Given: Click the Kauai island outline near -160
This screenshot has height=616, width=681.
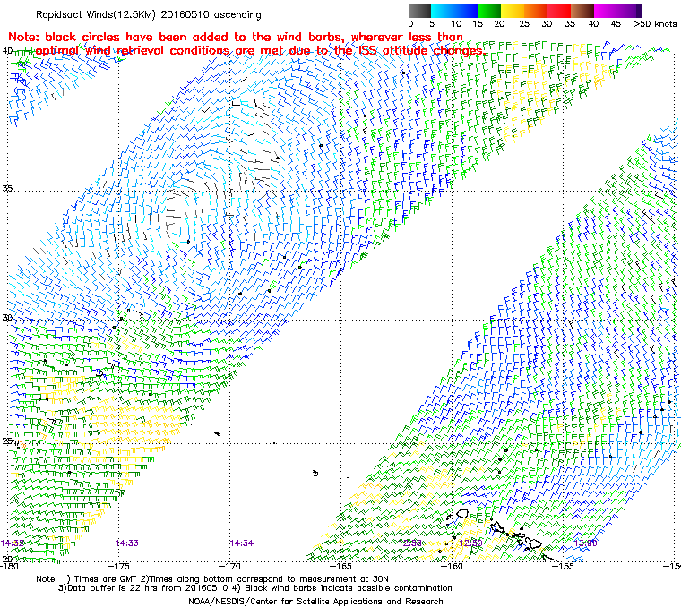Looking at the screenshot, I should pos(462,514).
